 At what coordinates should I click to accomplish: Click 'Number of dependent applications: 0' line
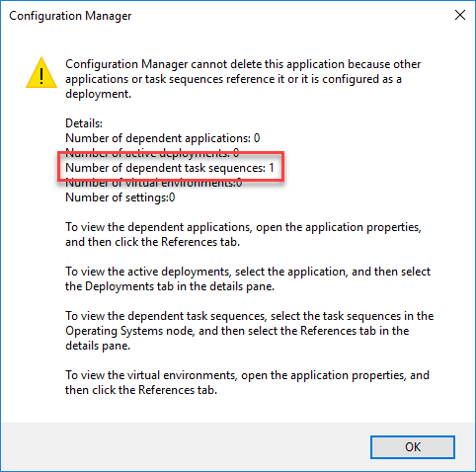163,138
